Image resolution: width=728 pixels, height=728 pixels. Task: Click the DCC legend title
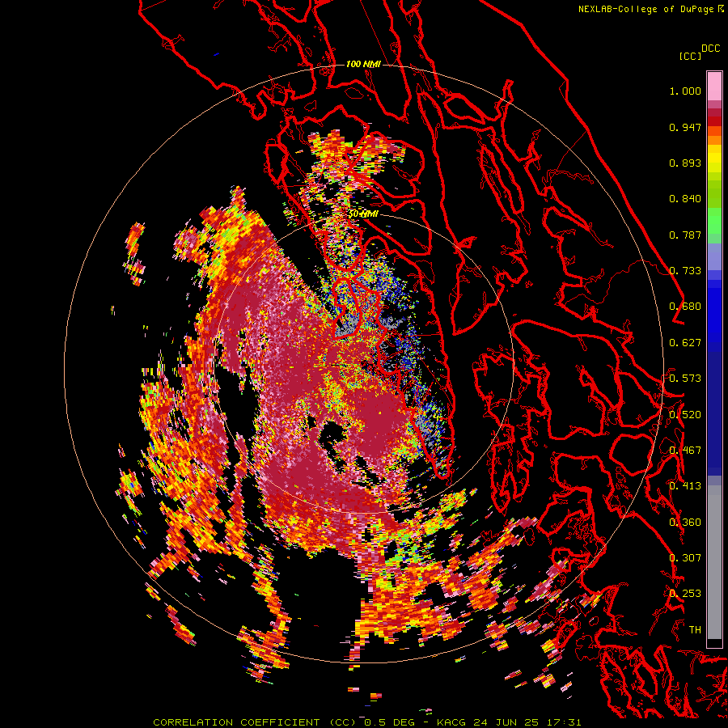click(x=710, y=49)
